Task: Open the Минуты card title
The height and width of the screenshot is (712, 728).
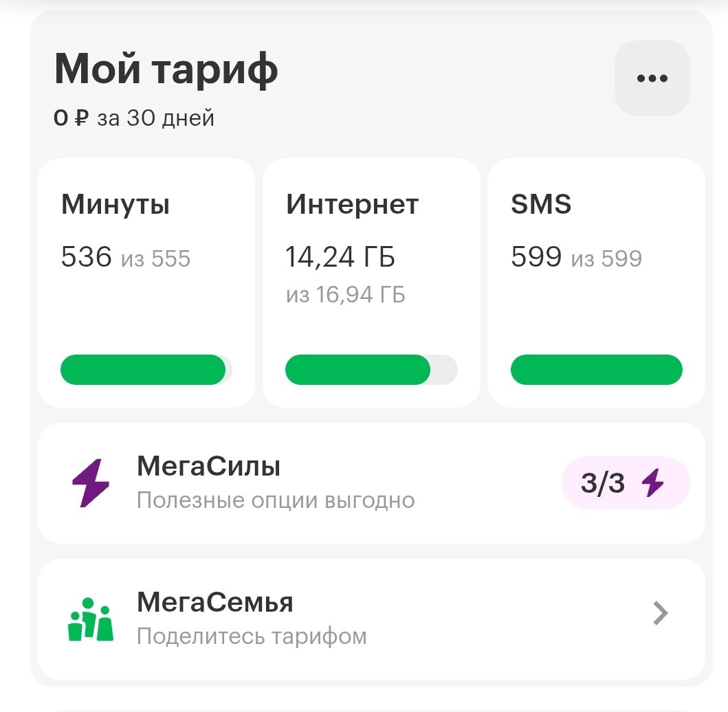Action: point(115,205)
